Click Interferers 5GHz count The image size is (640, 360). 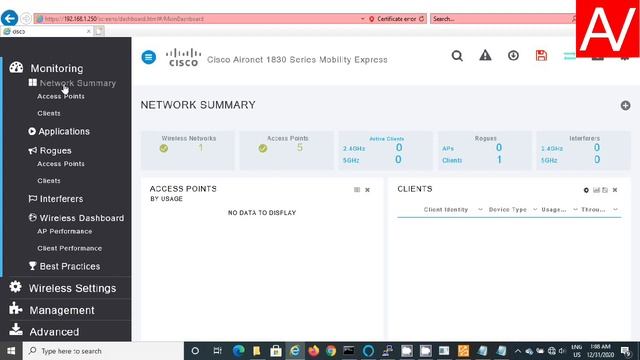[597, 160]
